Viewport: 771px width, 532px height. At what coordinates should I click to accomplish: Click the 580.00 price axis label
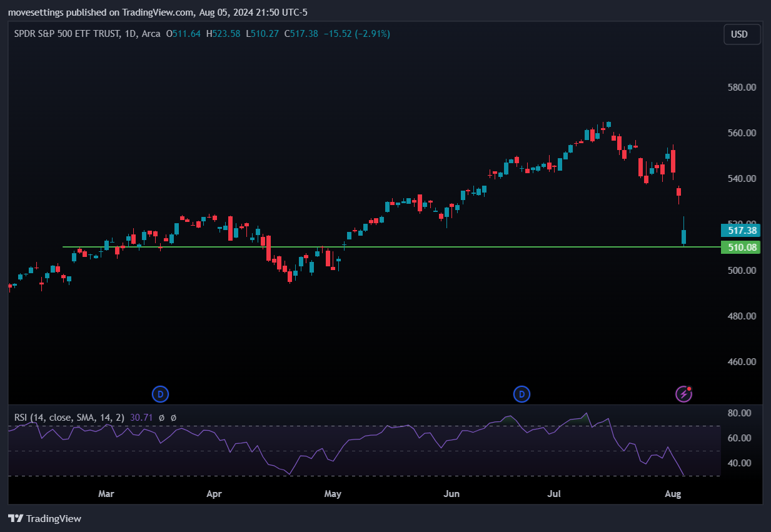743,88
